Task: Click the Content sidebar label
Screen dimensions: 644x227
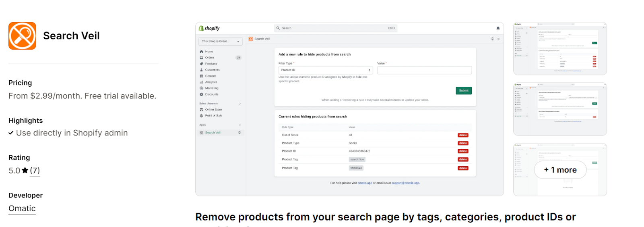Action: [x=211, y=76]
